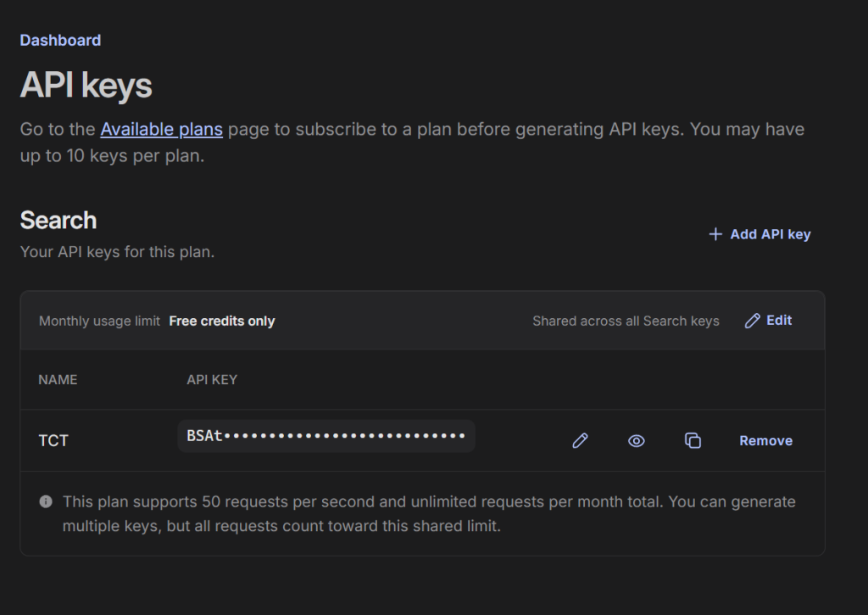The width and height of the screenshot is (868, 615).
Task: Edit the monthly usage limit
Action: 768,321
